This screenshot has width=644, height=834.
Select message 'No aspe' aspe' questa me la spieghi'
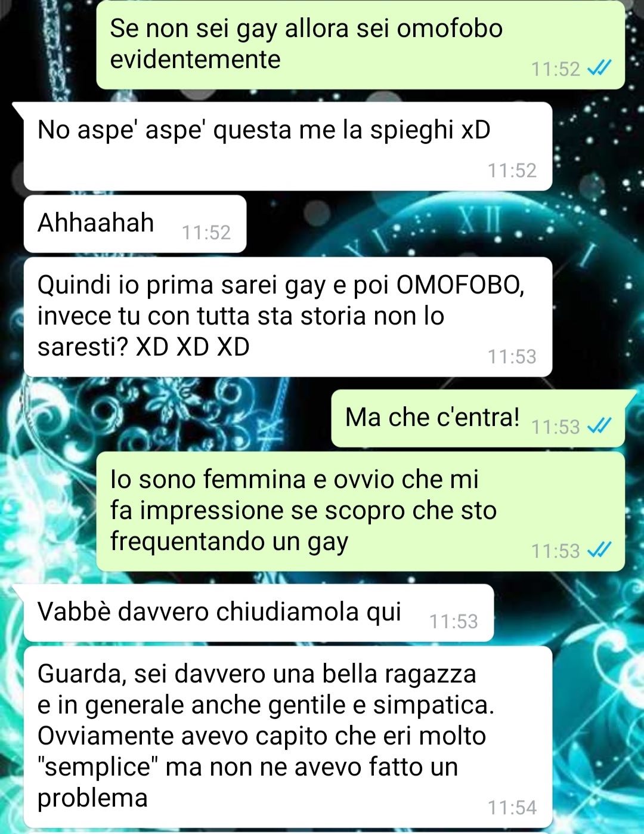(287, 147)
